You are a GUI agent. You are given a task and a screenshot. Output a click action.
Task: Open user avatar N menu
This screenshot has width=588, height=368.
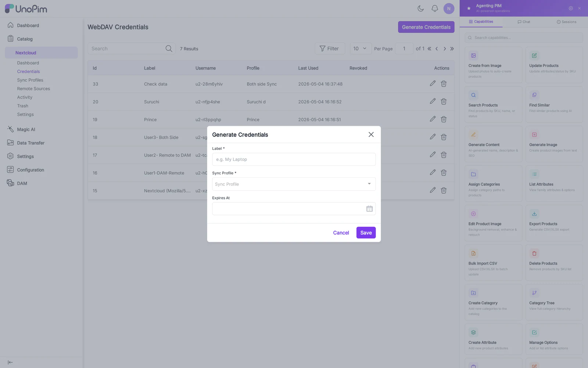[x=449, y=8]
